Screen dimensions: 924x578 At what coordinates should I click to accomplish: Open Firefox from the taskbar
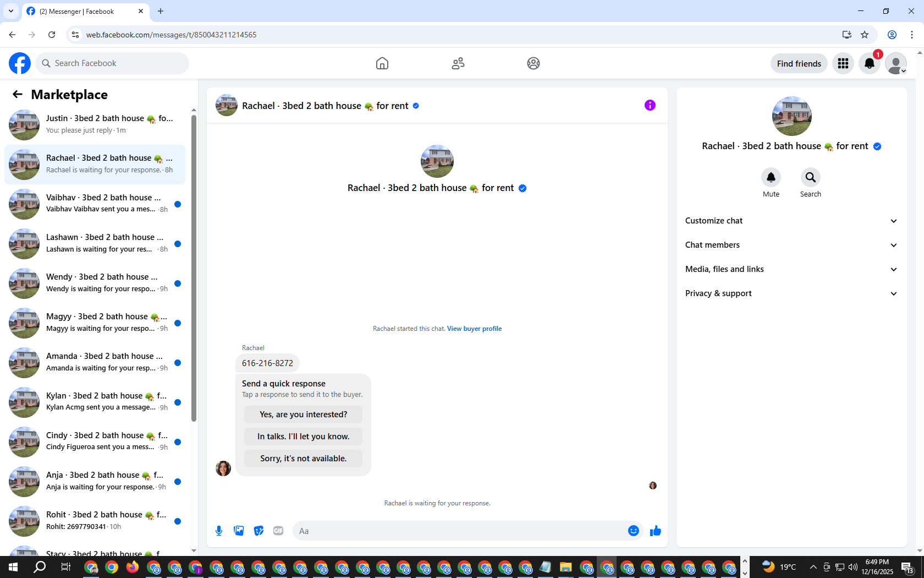[x=133, y=567]
